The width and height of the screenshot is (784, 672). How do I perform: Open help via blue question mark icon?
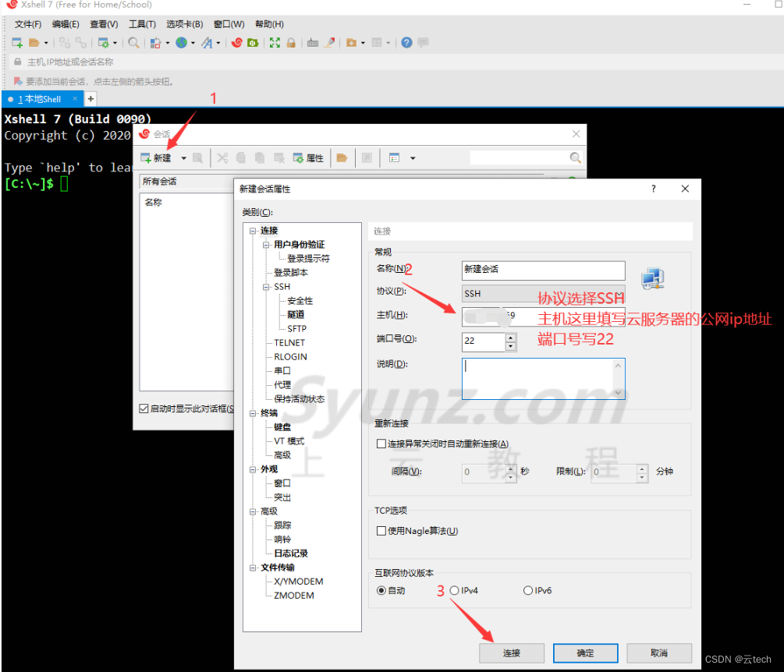[406, 43]
